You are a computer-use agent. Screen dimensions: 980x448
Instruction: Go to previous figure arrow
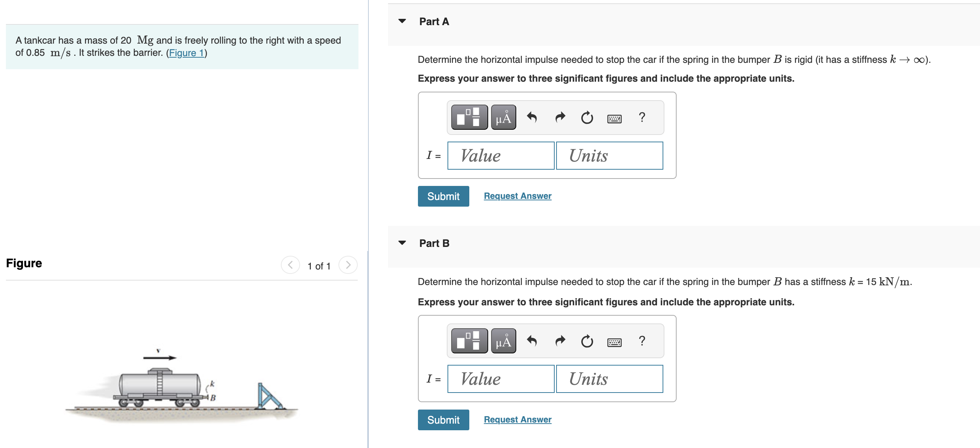click(x=290, y=265)
